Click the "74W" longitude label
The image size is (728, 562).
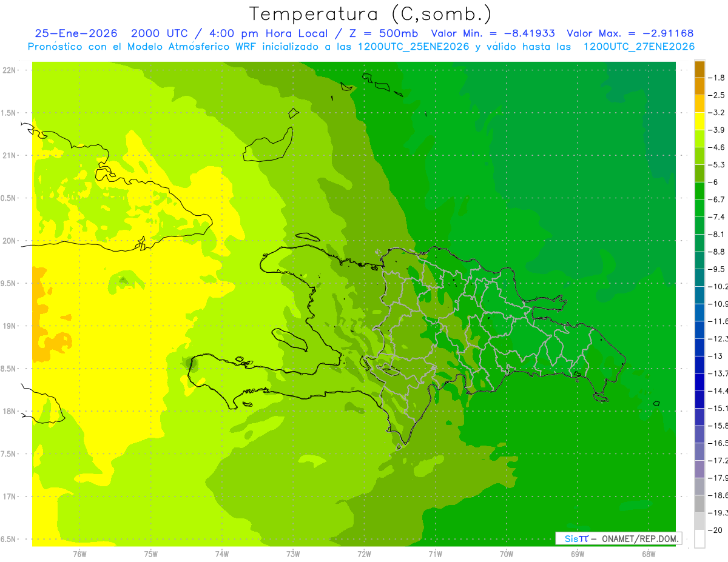click(222, 554)
